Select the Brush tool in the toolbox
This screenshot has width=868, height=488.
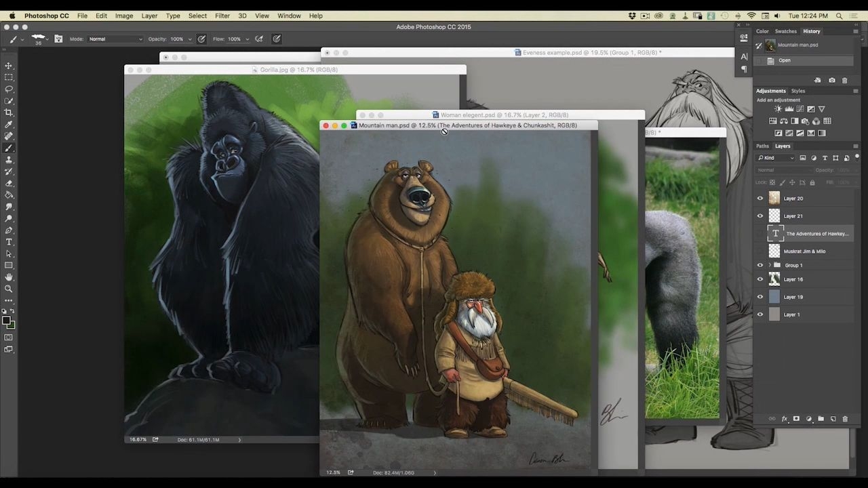coord(9,148)
